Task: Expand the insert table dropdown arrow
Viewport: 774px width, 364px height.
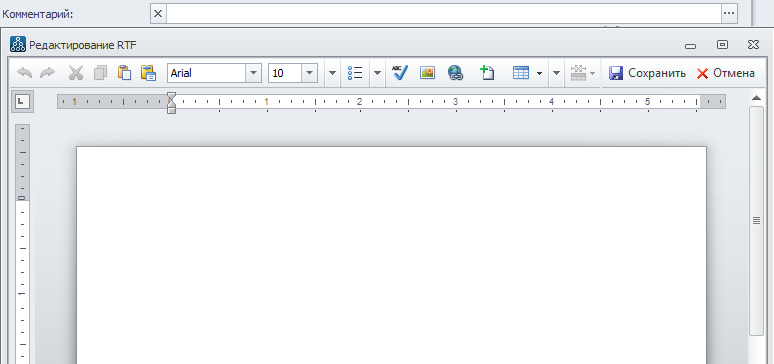Action: (x=539, y=74)
